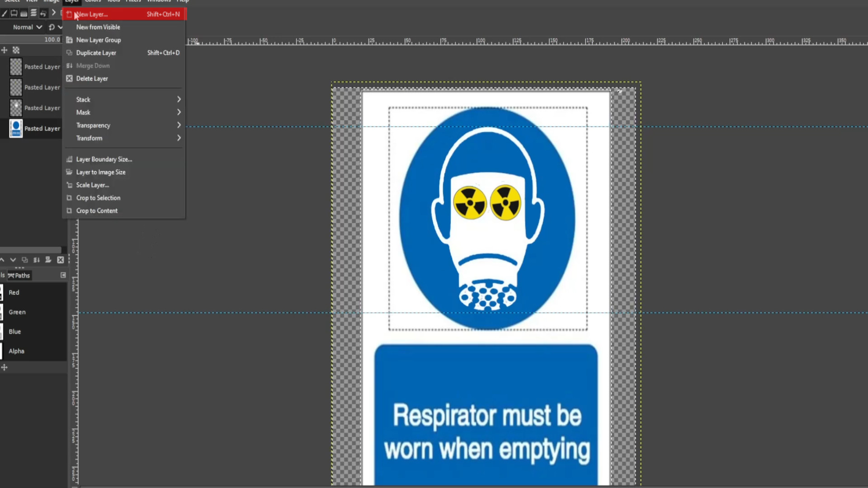Screen dimensions: 868x488
Task: Select the Alpha channel
Action: [x=33, y=351]
